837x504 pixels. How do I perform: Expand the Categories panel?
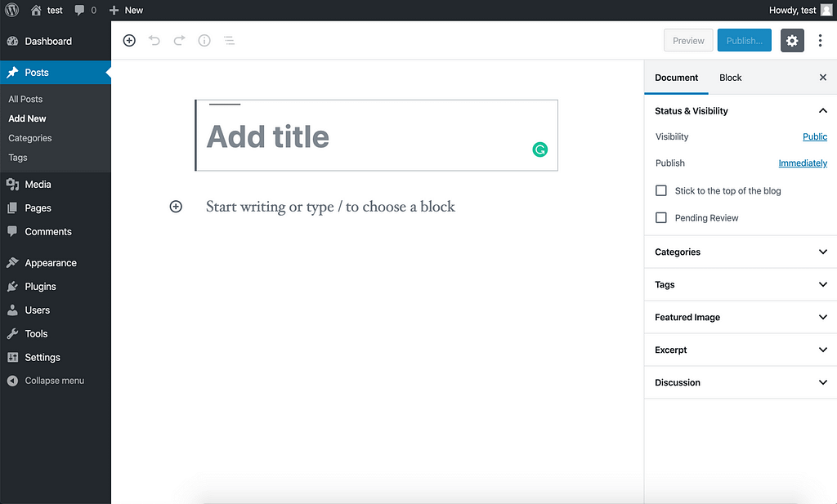[741, 252]
